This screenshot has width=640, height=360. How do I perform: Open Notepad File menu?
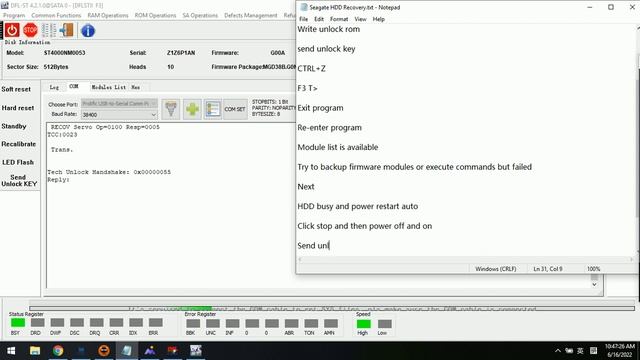[x=303, y=19]
